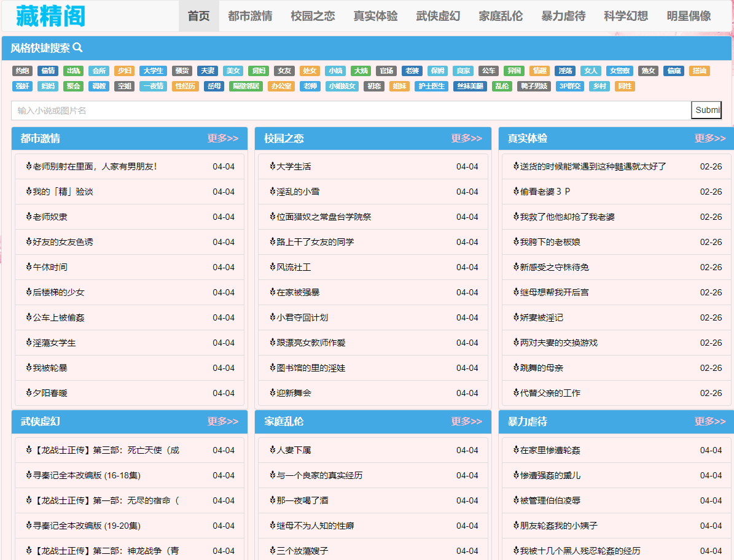Image resolution: width=734 pixels, height=560 pixels.
Task: Open the 校园之恋 navigation tab
Action: click(313, 16)
